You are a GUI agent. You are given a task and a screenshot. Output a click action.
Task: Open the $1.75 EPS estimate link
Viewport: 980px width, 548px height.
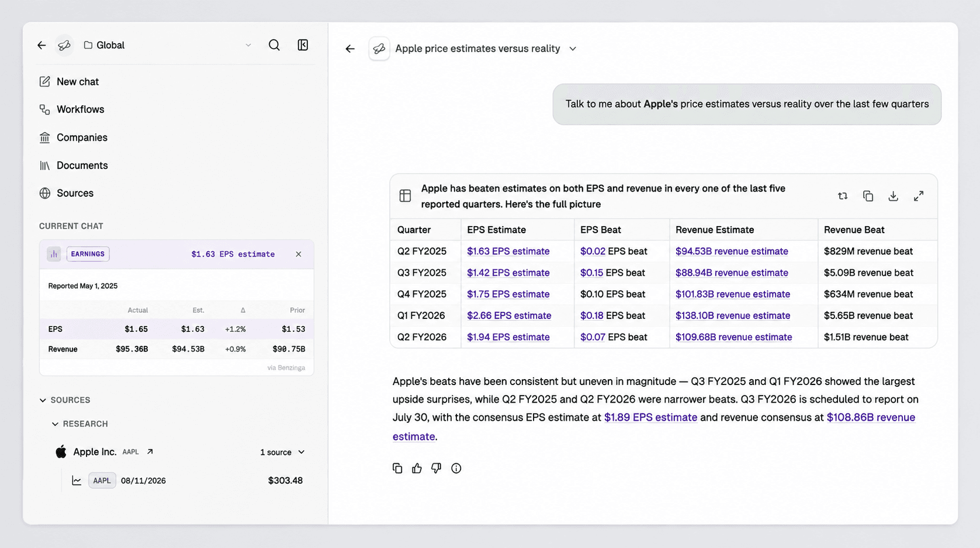click(508, 294)
